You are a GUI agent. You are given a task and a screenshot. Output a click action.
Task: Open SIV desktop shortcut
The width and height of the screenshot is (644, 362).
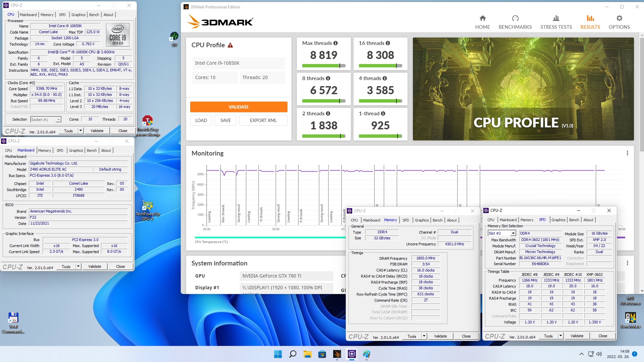pos(174,39)
